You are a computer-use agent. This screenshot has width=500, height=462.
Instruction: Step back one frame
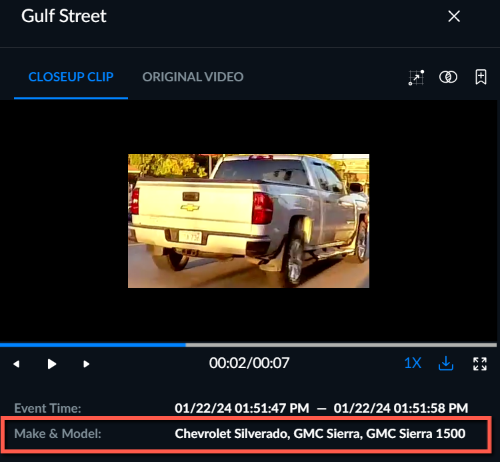16,364
